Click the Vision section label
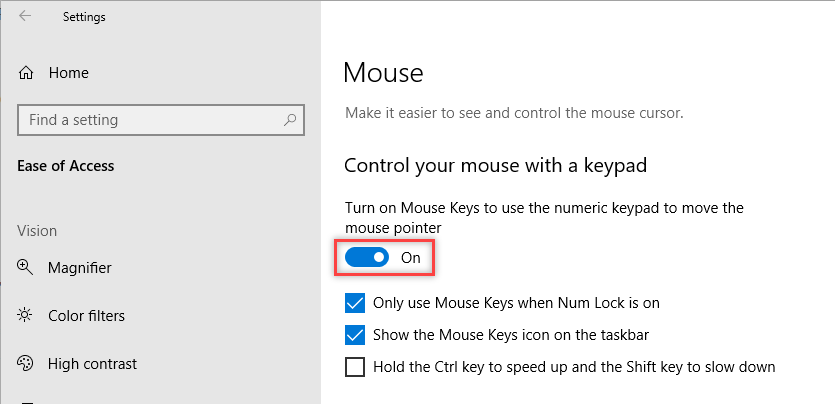The image size is (835, 404). tap(37, 231)
